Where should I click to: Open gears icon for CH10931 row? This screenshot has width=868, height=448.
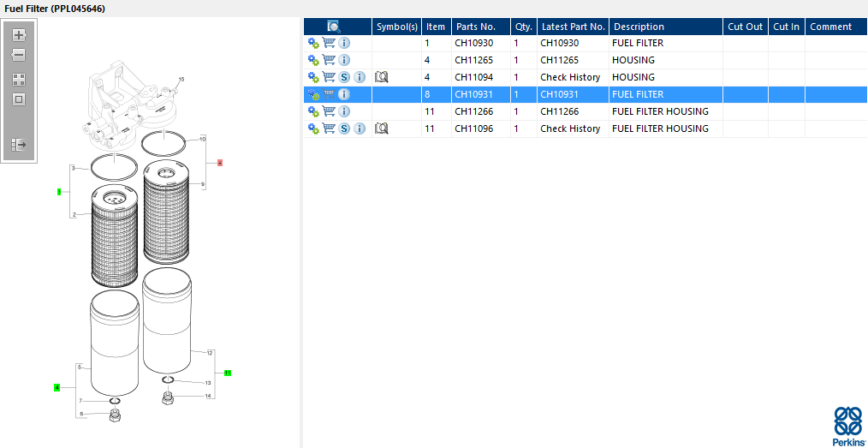click(313, 95)
